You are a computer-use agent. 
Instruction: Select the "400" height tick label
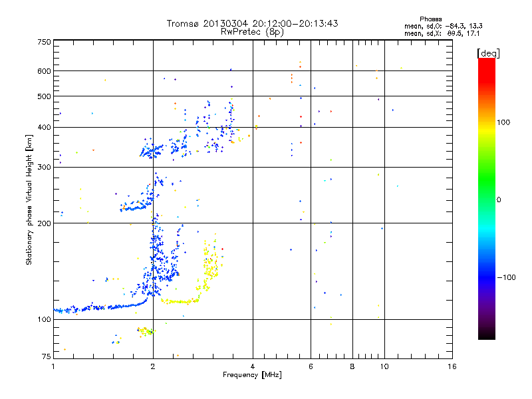click(x=44, y=127)
